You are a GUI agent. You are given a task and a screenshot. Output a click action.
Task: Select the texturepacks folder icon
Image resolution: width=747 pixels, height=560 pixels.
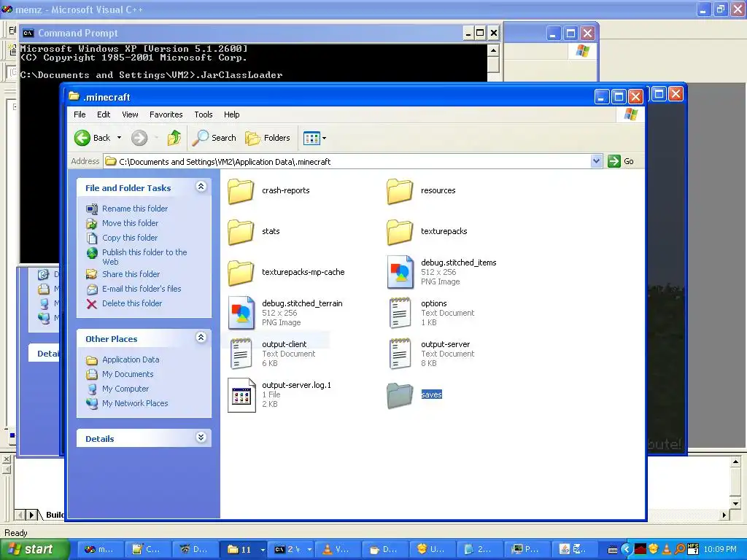point(400,232)
